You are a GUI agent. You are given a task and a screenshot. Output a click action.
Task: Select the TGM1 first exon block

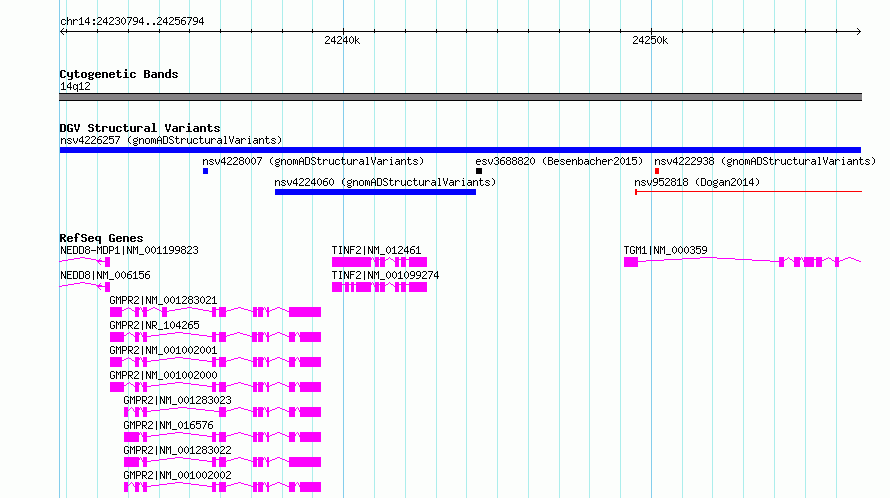coord(631,262)
